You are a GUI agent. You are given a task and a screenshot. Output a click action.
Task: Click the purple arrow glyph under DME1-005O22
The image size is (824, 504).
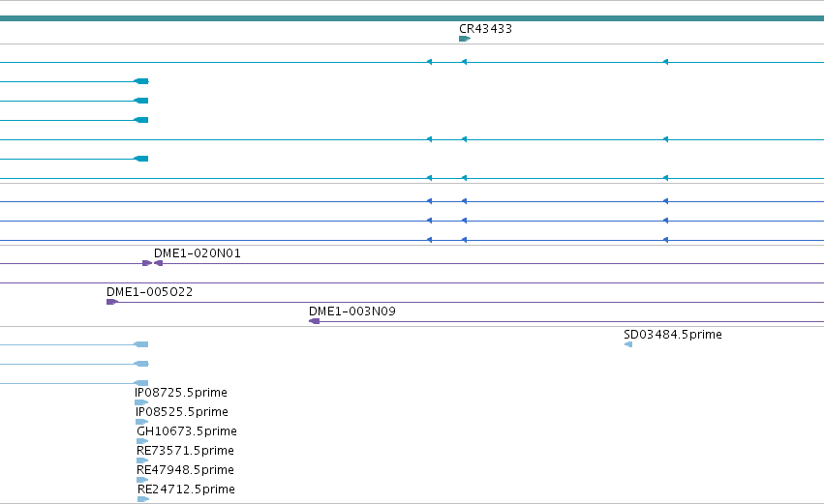coord(112,302)
